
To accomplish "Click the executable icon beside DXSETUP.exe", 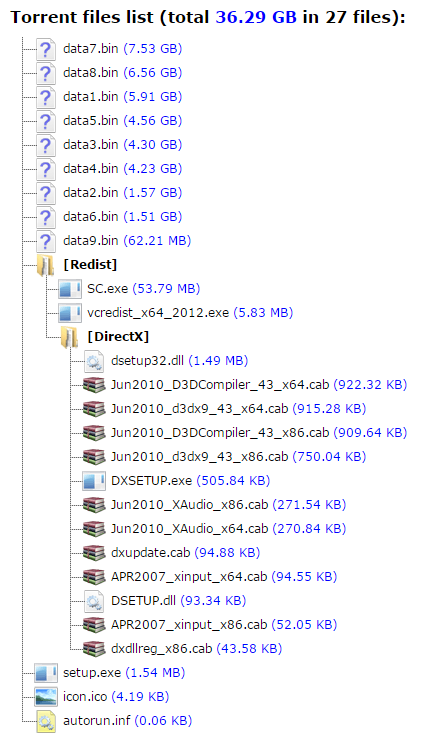I will (x=94, y=480).
